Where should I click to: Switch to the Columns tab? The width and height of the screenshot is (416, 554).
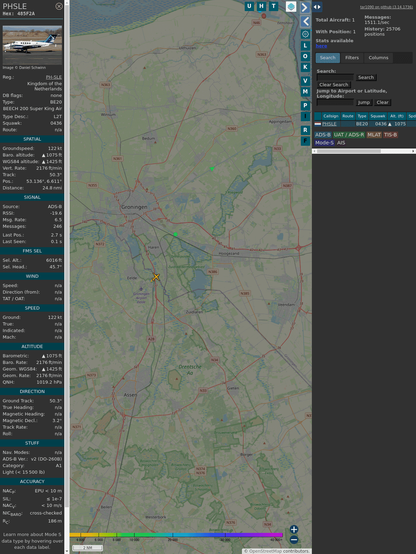pyautogui.click(x=379, y=58)
